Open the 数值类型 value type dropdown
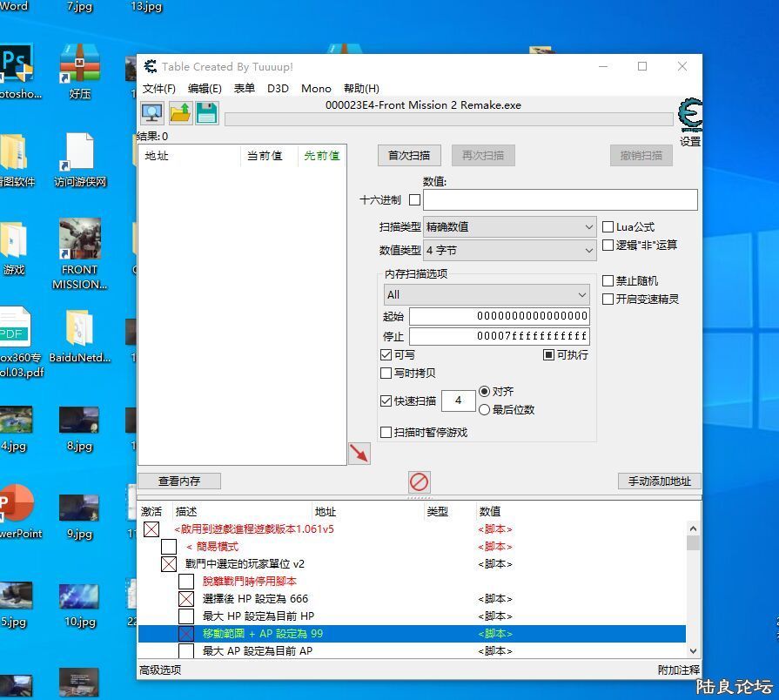The width and height of the screenshot is (779, 700). click(509, 251)
